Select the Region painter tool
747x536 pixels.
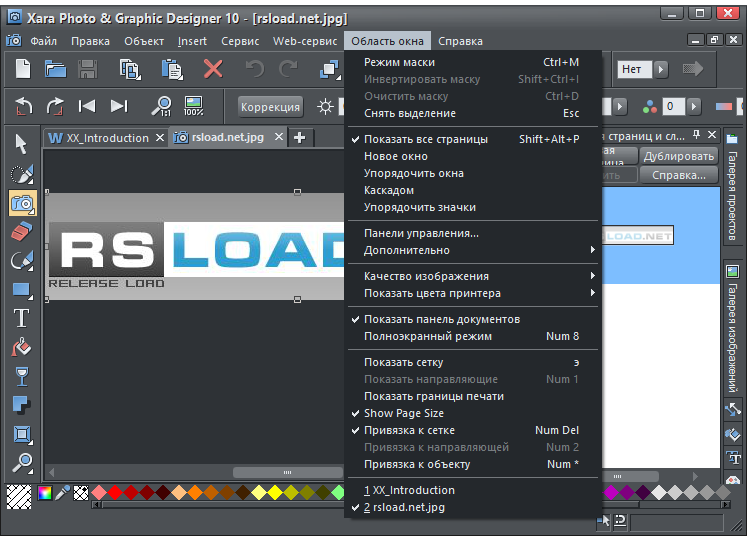point(21,174)
